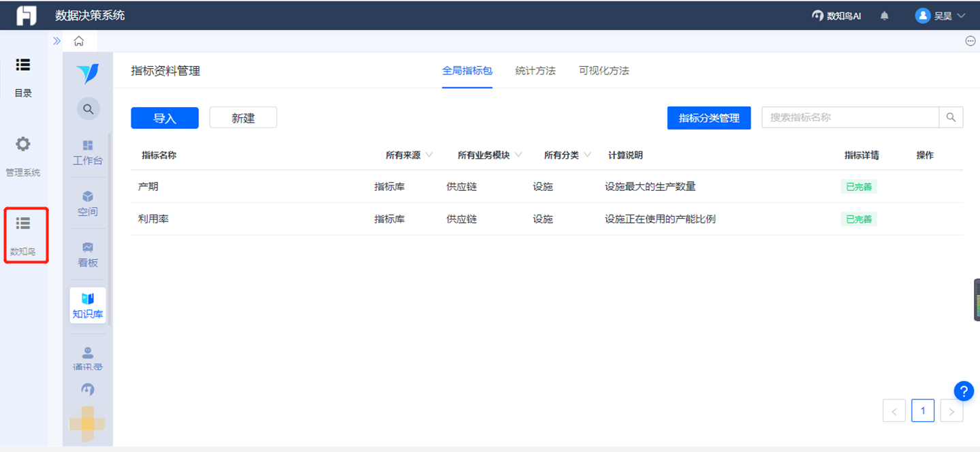Click the user avatar 吴昊
Screen dimensions: 980x452
pyautogui.click(x=923, y=16)
